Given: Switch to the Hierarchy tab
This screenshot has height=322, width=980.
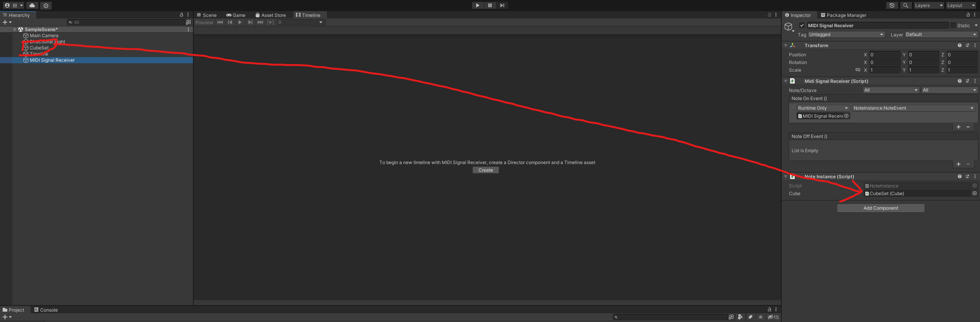Looking at the screenshot, I should [18, 15].
